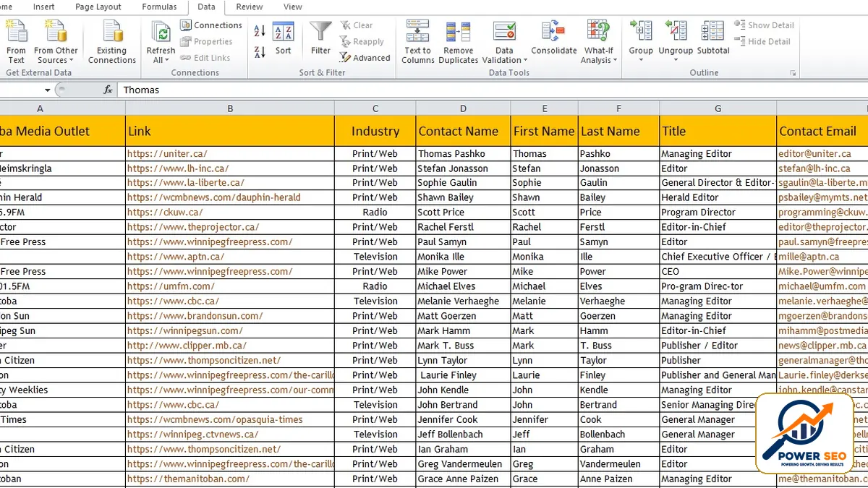Open Data Validation icon

(504, 33)
